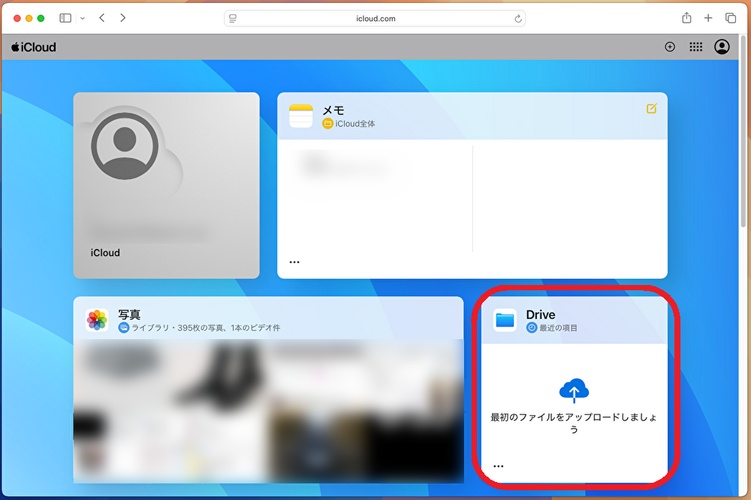Screen dimensions: 751x500
Task: Open the iCloud app launcher grid
Action: 695,46
